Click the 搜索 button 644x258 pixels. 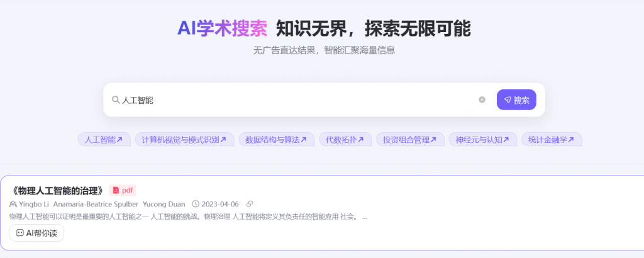(x=516, y=100)
